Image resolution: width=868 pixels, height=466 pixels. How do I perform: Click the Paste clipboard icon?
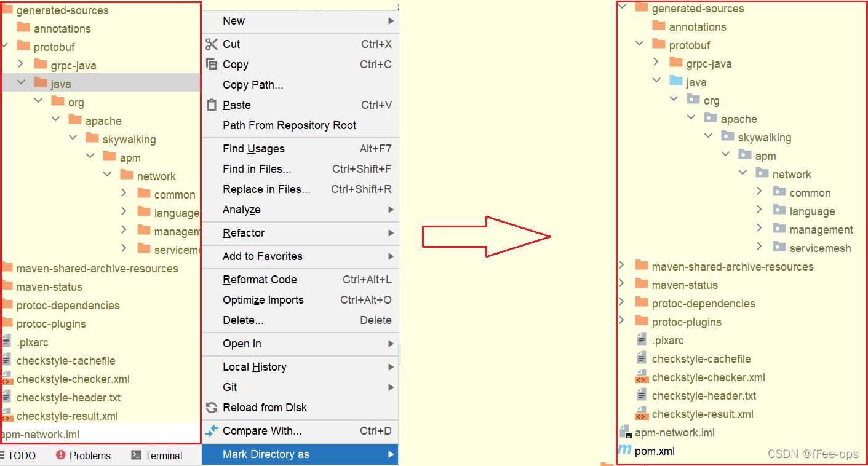point(212,105)
